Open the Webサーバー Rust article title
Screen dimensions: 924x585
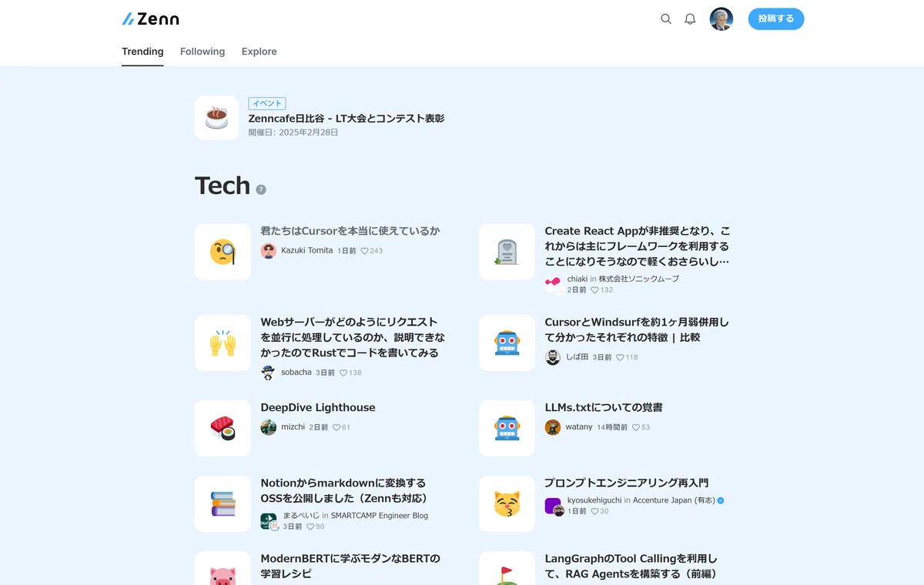click(x=353, y=337)
